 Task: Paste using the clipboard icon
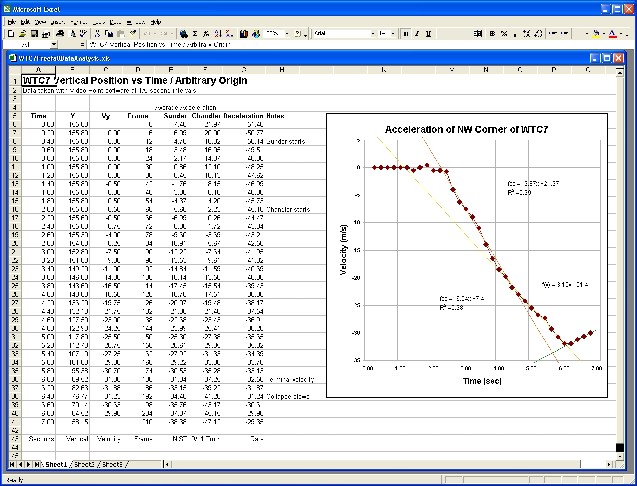[x=121, y=34]
